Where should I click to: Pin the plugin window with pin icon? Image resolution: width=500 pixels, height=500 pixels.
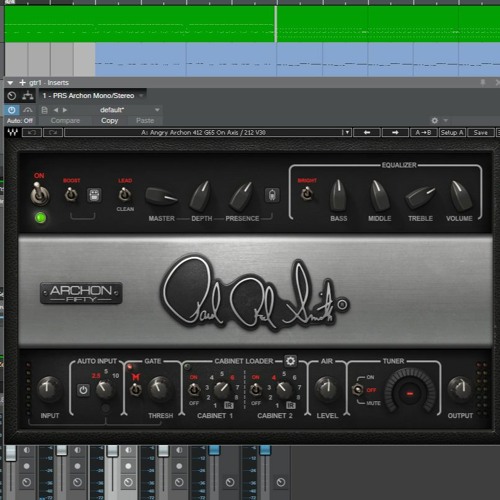click(x=483, y=82)
